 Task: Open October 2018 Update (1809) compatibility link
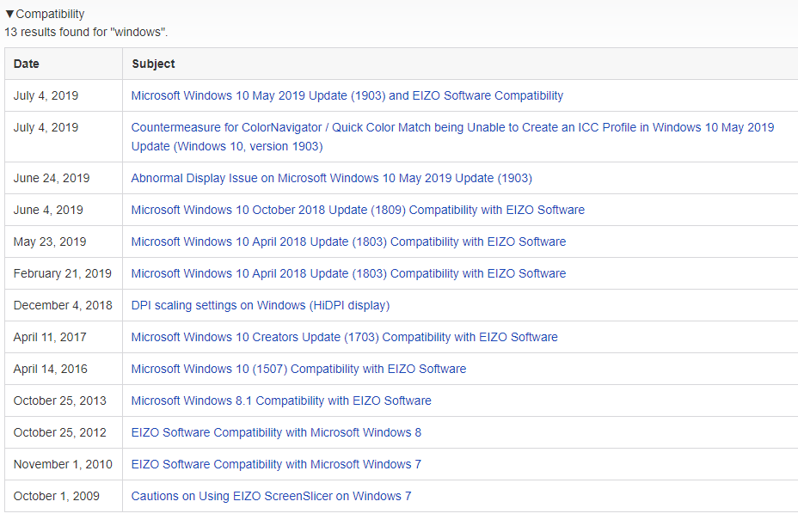(x=358, y=210)
